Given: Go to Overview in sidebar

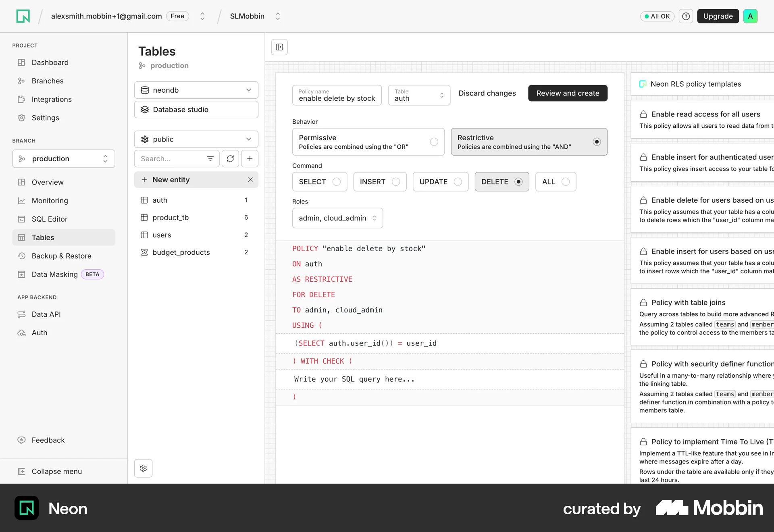Looking at the screenshot, I should pos(64,182).
